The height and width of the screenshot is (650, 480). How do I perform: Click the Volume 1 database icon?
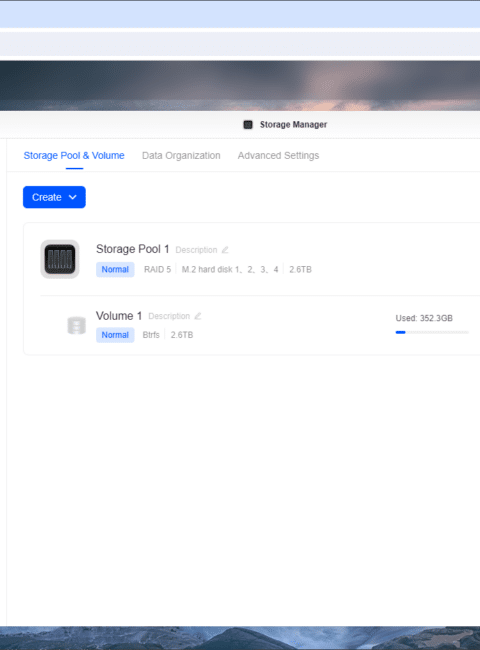[76, 325]
